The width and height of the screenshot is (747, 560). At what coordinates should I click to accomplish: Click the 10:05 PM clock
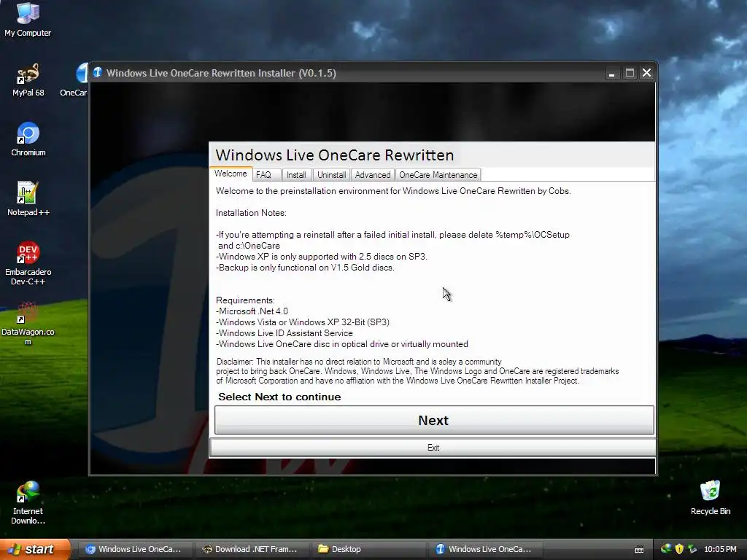720,549
